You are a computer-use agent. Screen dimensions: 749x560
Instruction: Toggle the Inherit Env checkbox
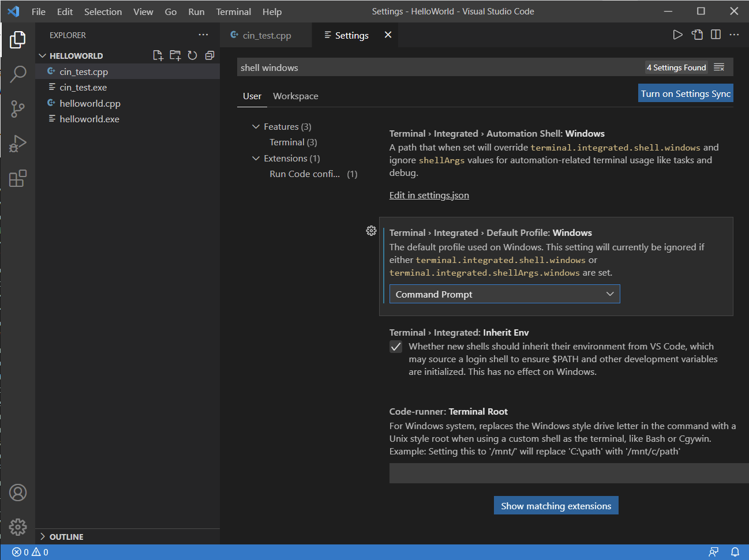[396, 347]
